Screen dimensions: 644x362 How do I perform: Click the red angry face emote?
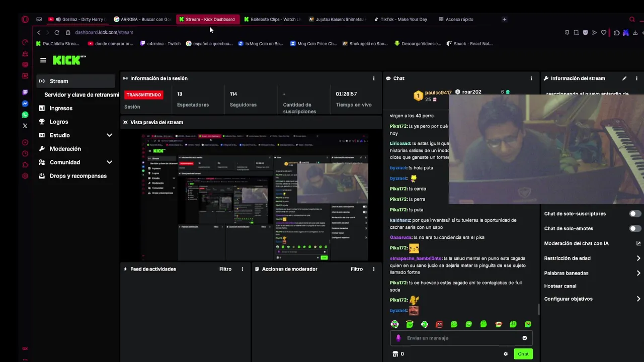coord(439,324)
